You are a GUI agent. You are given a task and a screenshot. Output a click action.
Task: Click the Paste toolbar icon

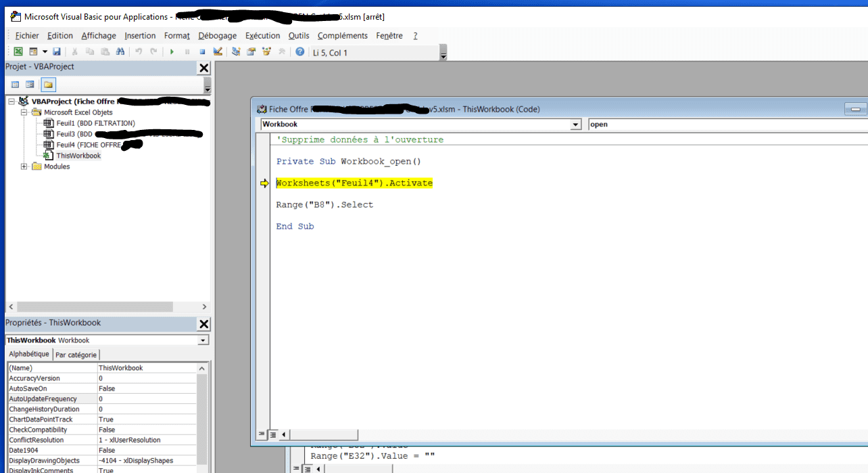point(105,51)
